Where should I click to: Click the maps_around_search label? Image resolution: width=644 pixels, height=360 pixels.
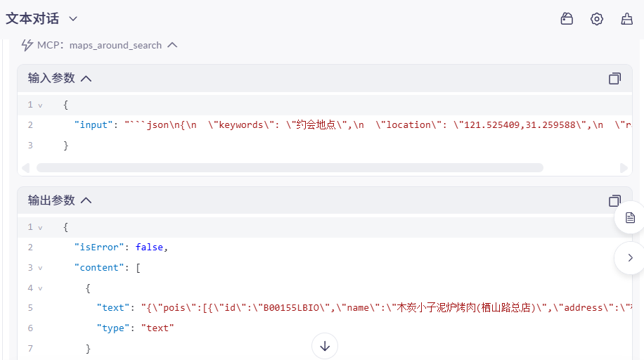(x=115, y=45)
